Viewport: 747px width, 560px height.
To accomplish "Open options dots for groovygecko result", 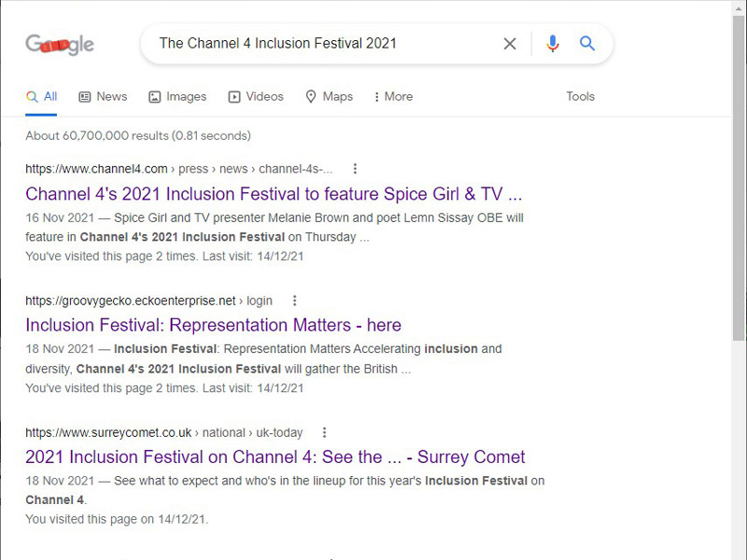I will click(x=294, y=301).
